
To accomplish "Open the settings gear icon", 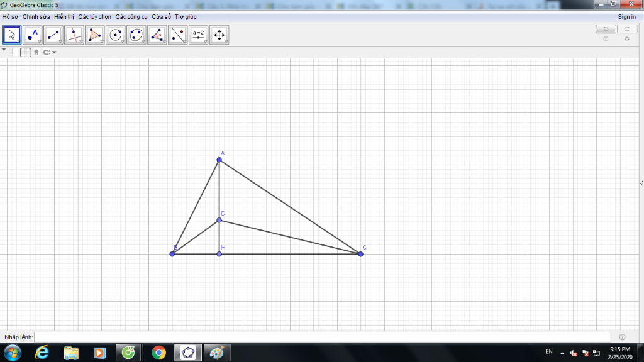I will click(x=627, y=39).
